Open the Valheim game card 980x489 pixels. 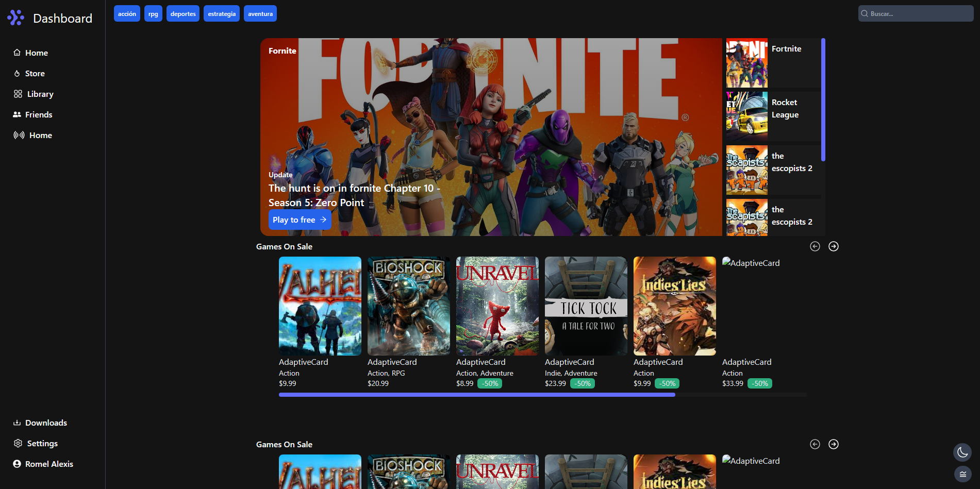point(320,306)
